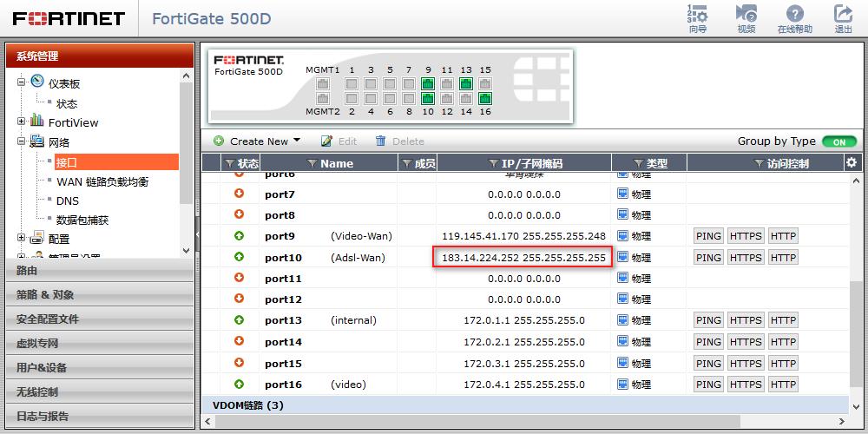Viewport: 868px width, 434px height.
Task: Click the VDOM链路 (3) group row
Action: point(525,405)
